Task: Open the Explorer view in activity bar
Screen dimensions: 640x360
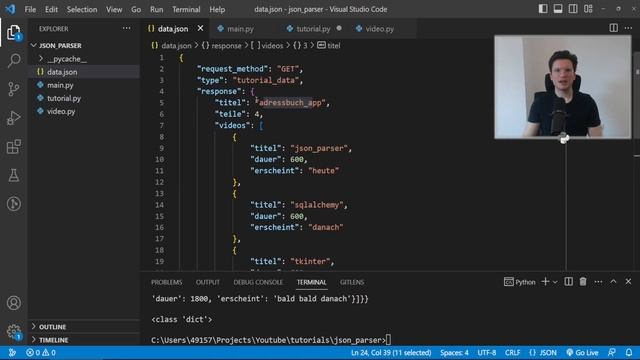Action: point(13,32)
